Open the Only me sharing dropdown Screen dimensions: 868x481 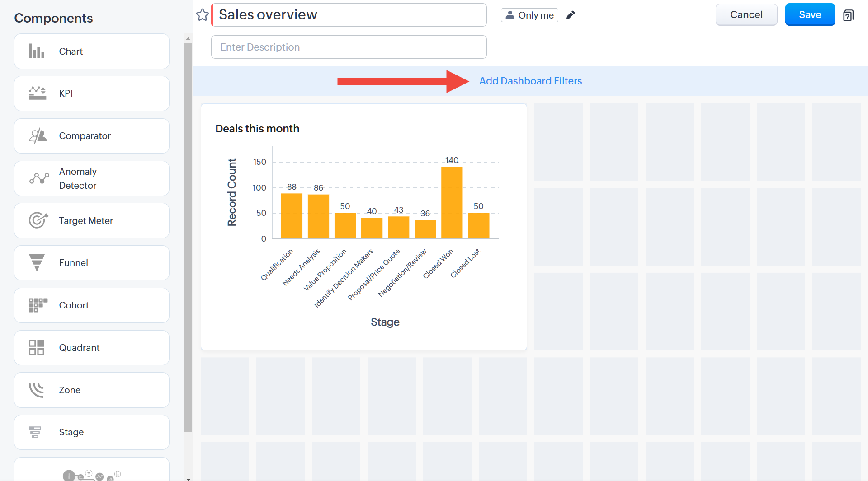pyautogui.click(x=529, y=15)
